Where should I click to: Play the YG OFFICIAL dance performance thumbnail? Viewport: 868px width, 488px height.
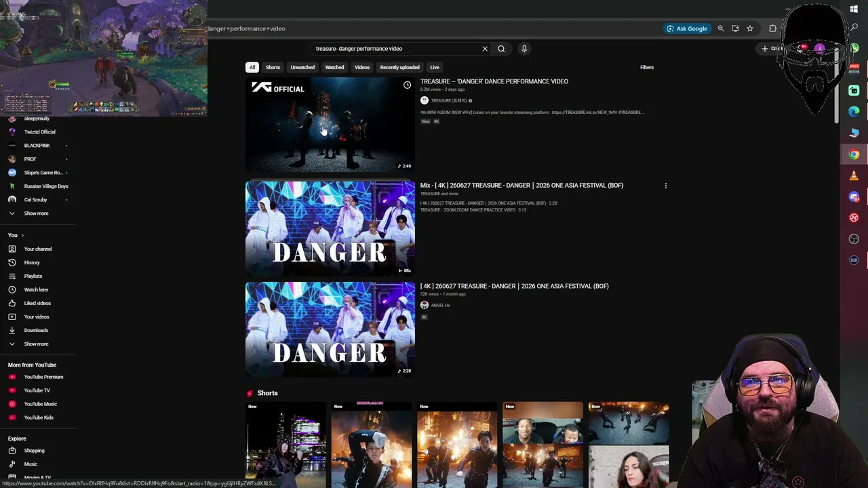330,125
